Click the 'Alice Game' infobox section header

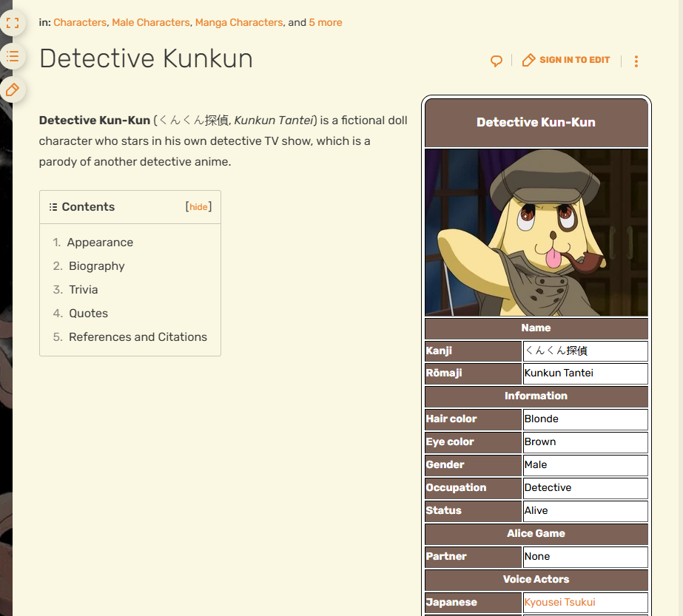tap(536, 534)
